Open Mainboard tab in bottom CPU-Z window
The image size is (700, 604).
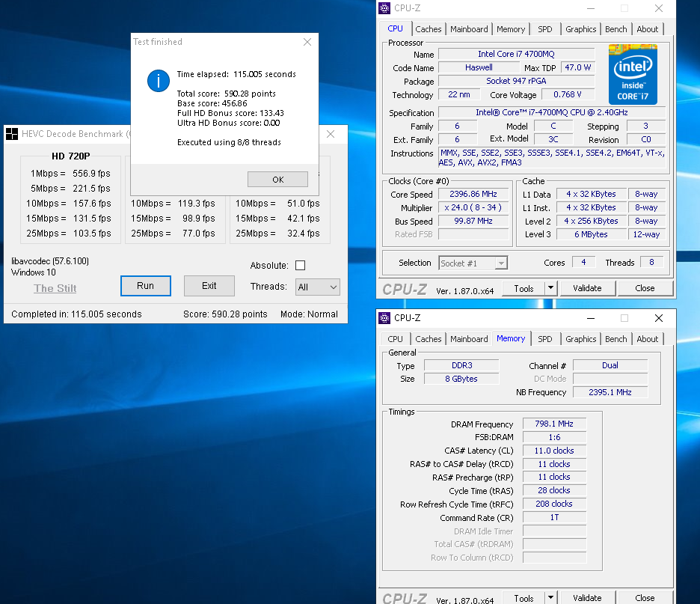click(x=469, y=339)
